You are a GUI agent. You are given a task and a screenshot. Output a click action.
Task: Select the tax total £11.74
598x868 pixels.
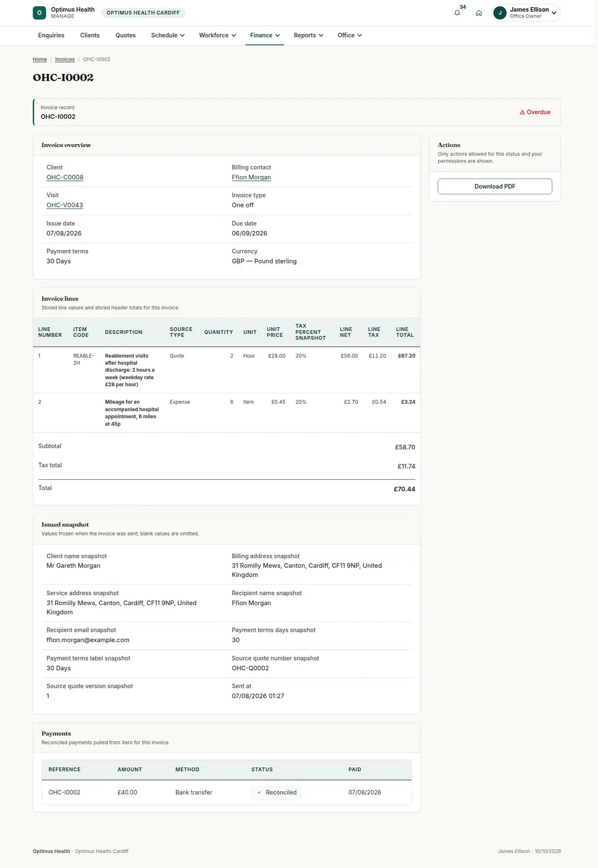pyautogui.click(x=406, y=466)
